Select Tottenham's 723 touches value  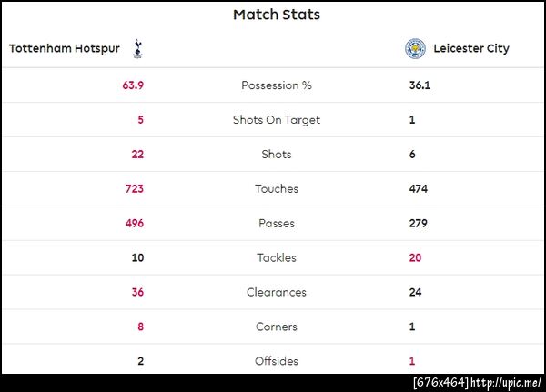135,189
